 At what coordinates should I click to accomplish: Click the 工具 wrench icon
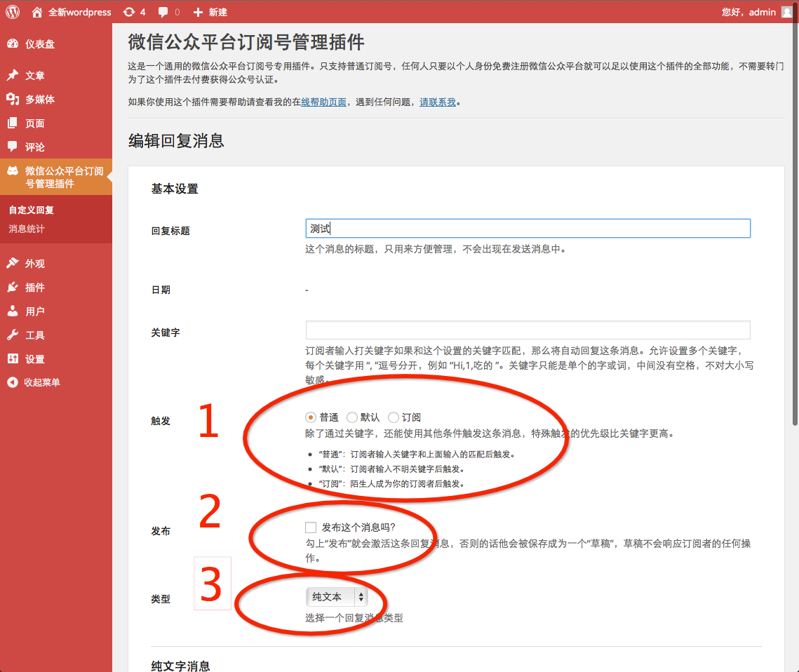coord(13,335)
